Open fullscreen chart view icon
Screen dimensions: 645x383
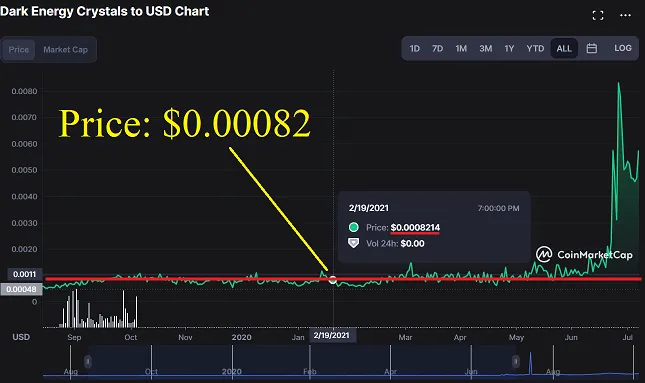pyautogui.click(x=598, y=16)
